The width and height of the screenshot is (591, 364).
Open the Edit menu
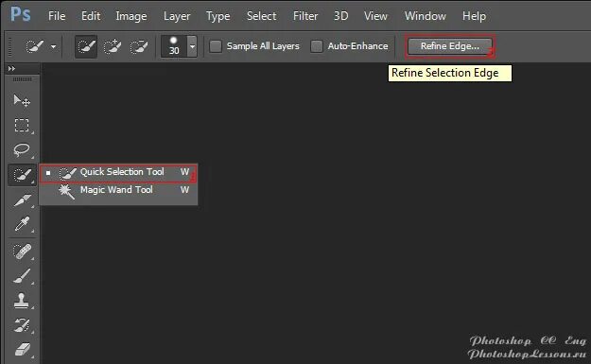click(x=91, y=16)
